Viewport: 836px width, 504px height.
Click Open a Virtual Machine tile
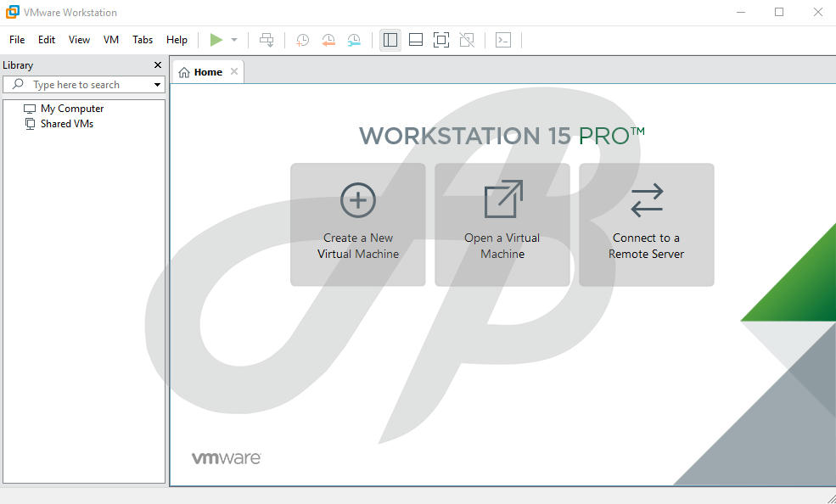(x=502, y=225)
